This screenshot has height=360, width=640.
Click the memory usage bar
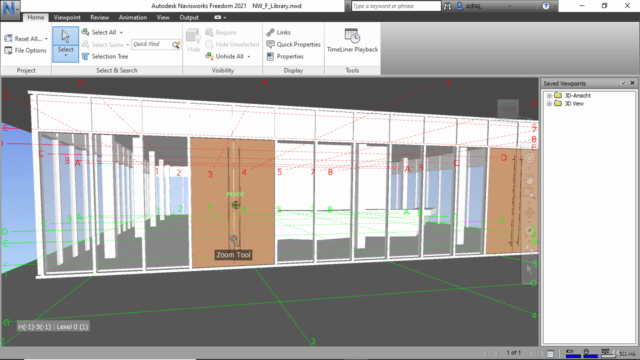[x=608, y=356]
